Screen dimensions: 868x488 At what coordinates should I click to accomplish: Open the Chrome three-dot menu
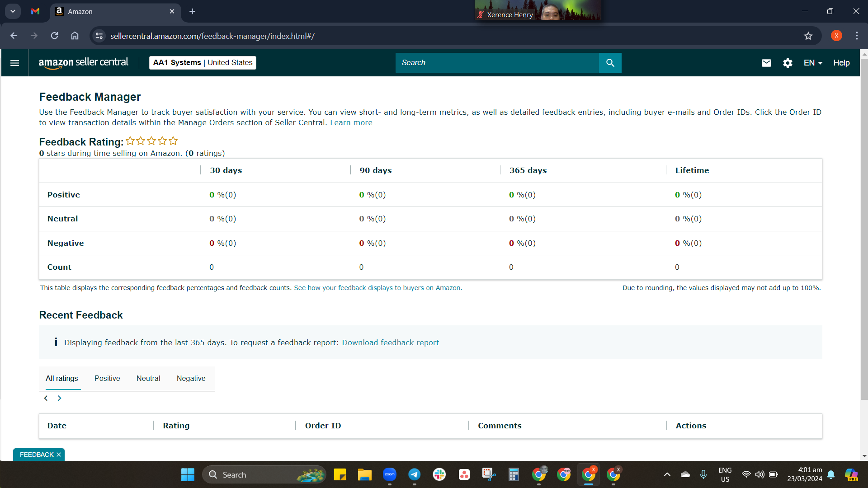click(857, 36)
